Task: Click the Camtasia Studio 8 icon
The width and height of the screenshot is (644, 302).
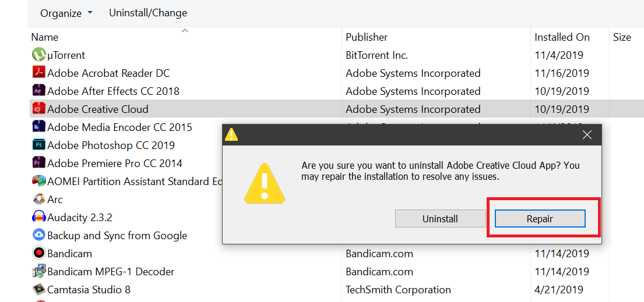Action: point(38,290)
